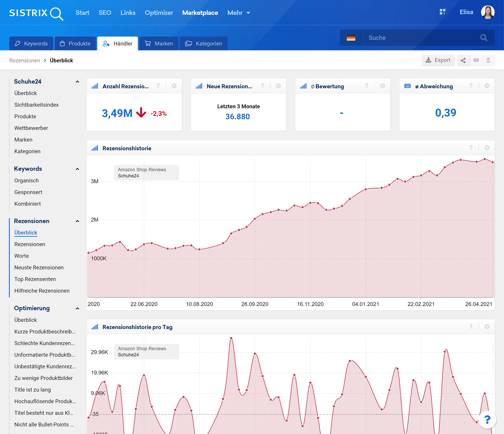The height and width of the screenshot is (434, 504).
Task: Click the search magnifier icon
Action: click(484, 38)
